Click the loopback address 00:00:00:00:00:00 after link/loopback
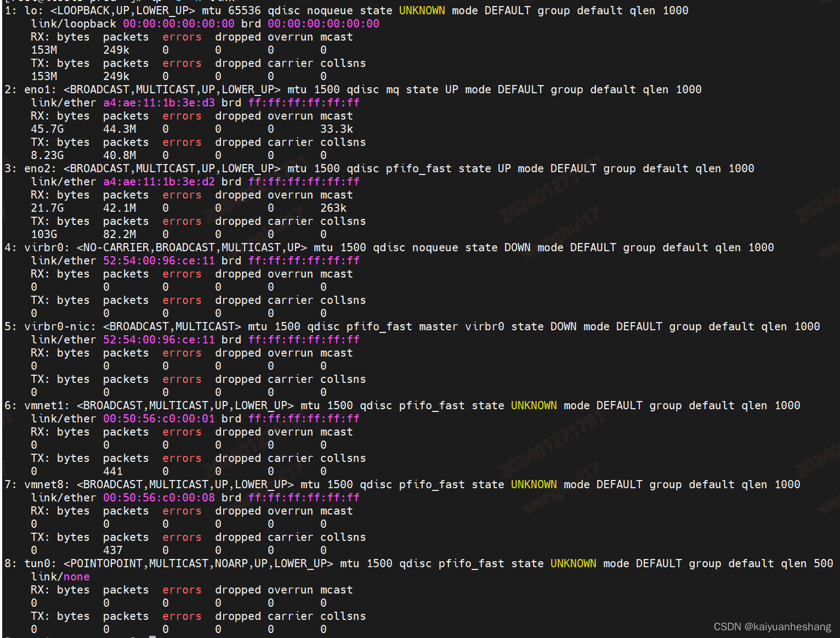Image resolution: width=840 pixels, height=638 pixels. point(179,24)
